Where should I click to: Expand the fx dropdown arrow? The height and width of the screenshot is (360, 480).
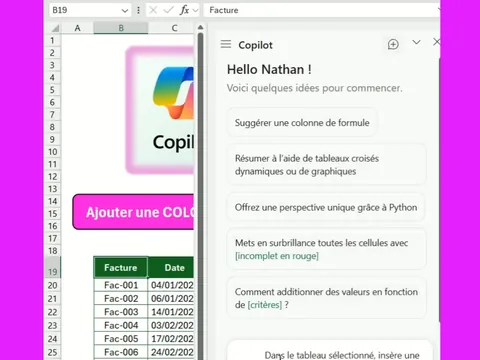tap(196, 11)
